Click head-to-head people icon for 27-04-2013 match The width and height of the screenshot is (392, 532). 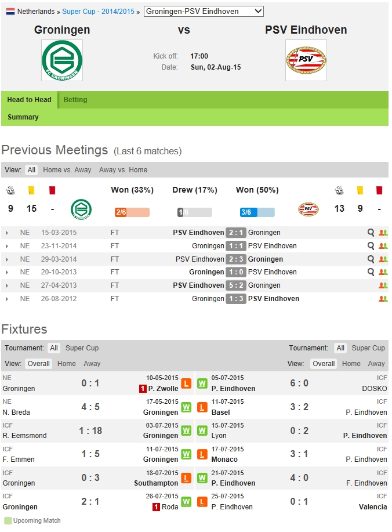coord(383,285)
